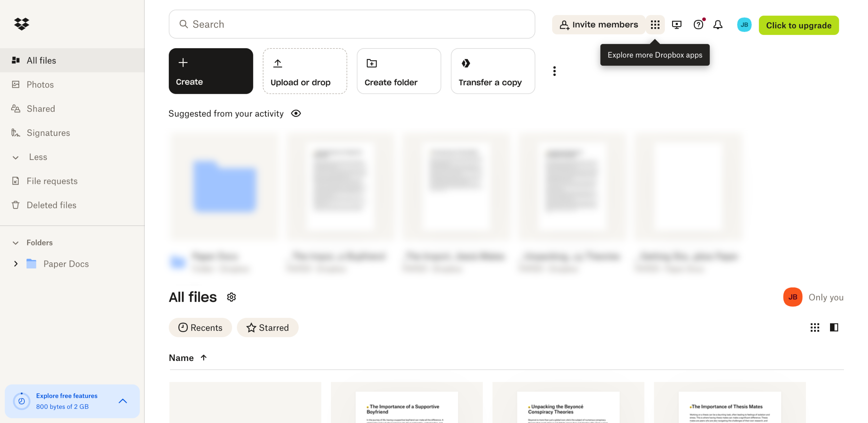Open Photos in the sidebar

[x=40, y=85]
